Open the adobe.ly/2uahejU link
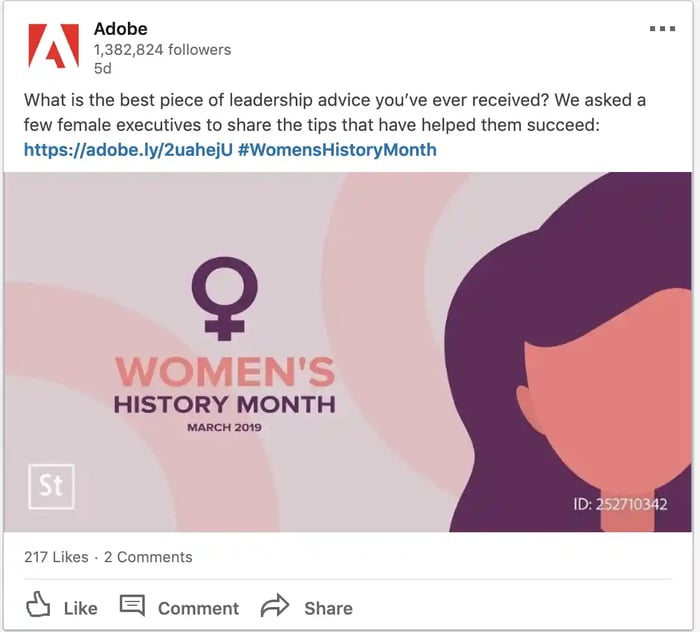 pyautogui.click(x=128, y=150)
